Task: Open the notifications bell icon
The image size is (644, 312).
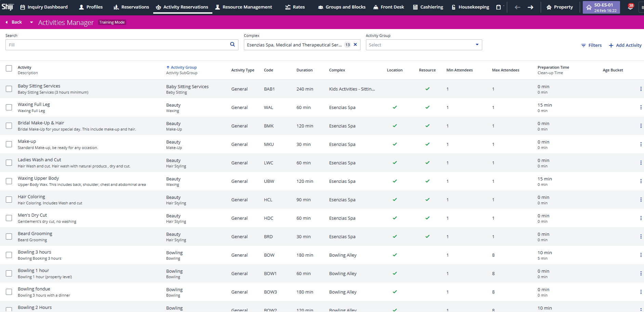Action: click(x=630, y=7)
